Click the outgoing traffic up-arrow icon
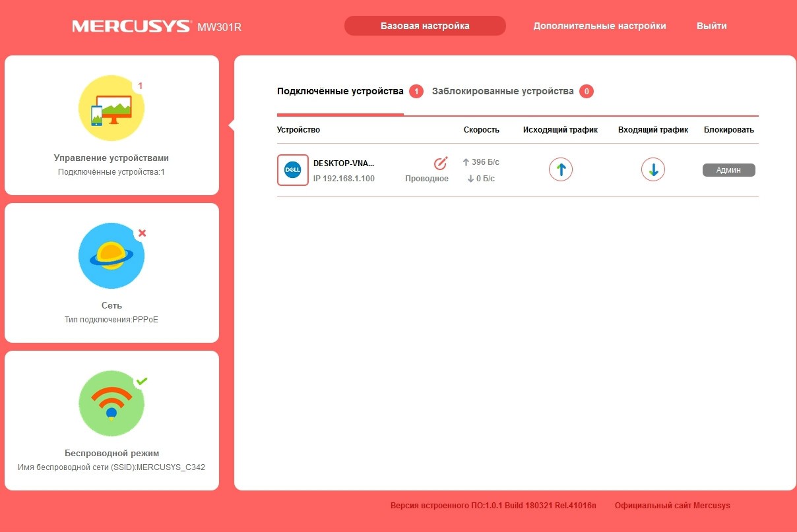This screenshot has width=797, height=532. point(560,170)
